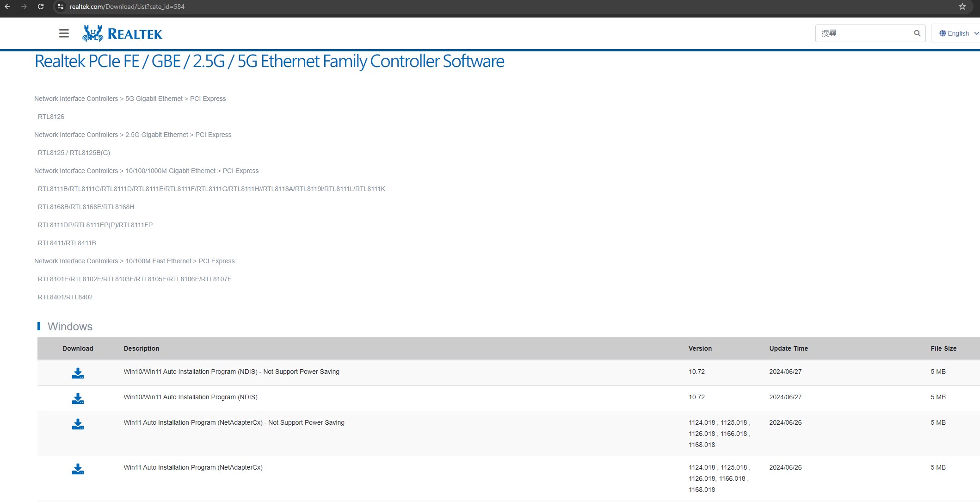The image size is (980, 502).
Task: View site information icon in address bar
Action: point(61,6)
